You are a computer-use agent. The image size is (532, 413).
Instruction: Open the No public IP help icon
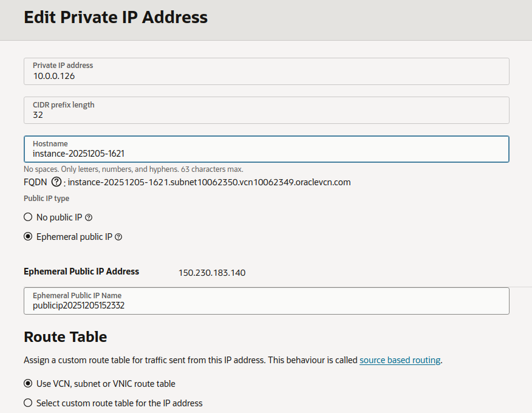tap(89, 217)
